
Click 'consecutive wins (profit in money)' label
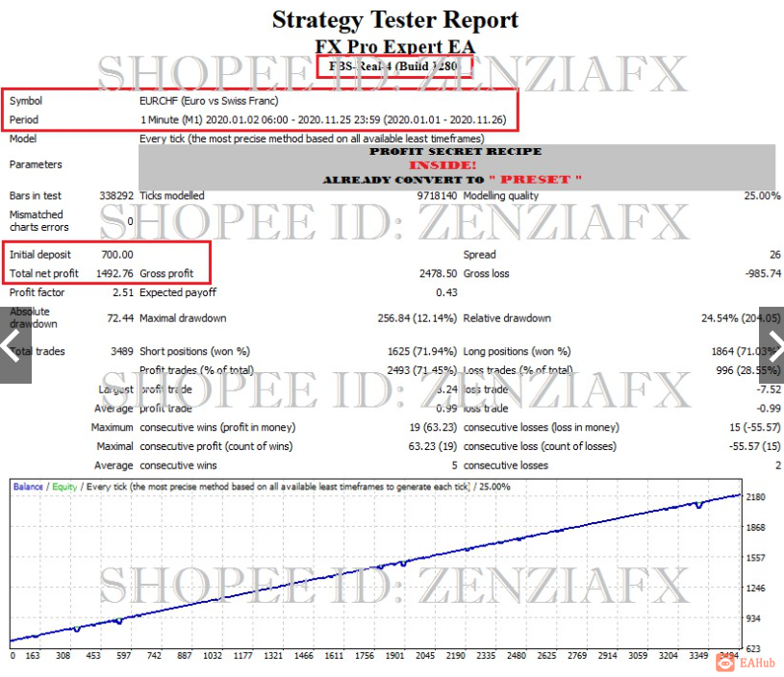pos(218,428)
